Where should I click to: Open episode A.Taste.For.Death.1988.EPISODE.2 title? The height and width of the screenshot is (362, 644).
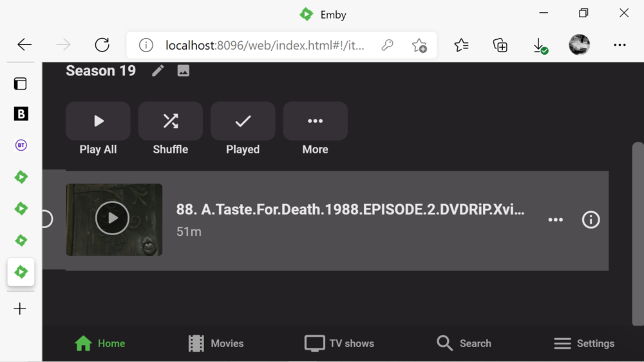click(350, 209)
